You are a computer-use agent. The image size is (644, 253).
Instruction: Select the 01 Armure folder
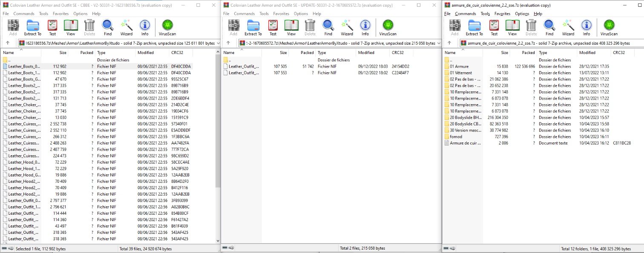pos(458,66)
